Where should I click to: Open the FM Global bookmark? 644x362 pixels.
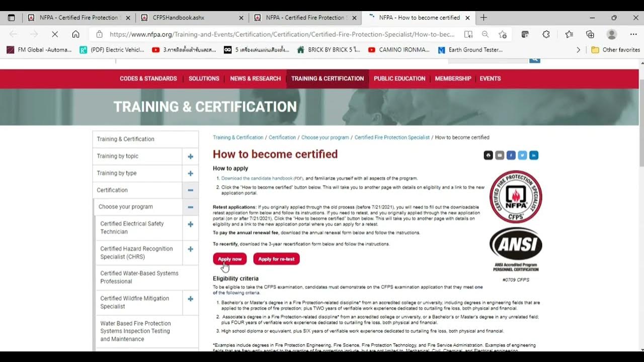[x=39, y=50]
